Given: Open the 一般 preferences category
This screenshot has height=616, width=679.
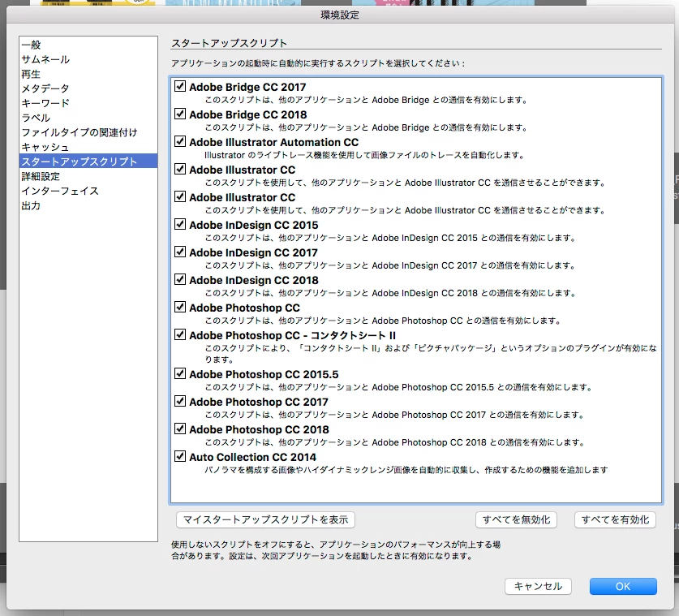Looking at the screenshot, I should [88, 45].
